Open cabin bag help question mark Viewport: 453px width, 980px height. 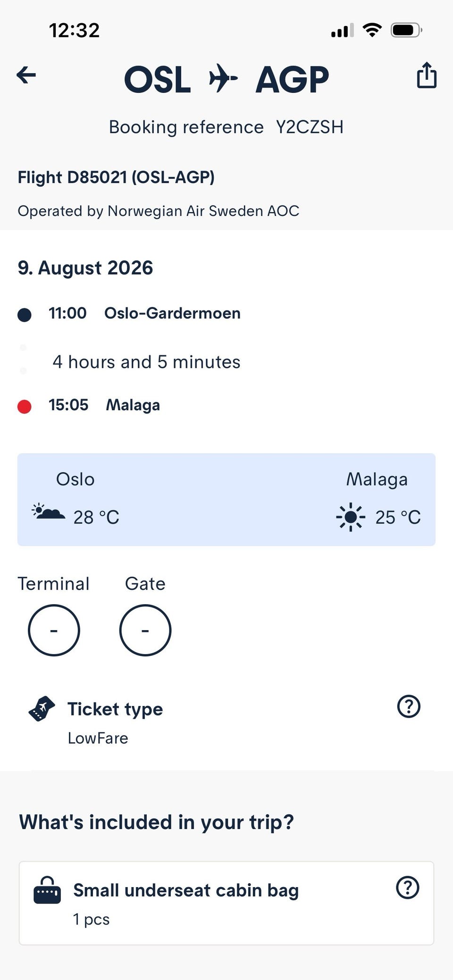pyautogui.click(x=408, y=888)
